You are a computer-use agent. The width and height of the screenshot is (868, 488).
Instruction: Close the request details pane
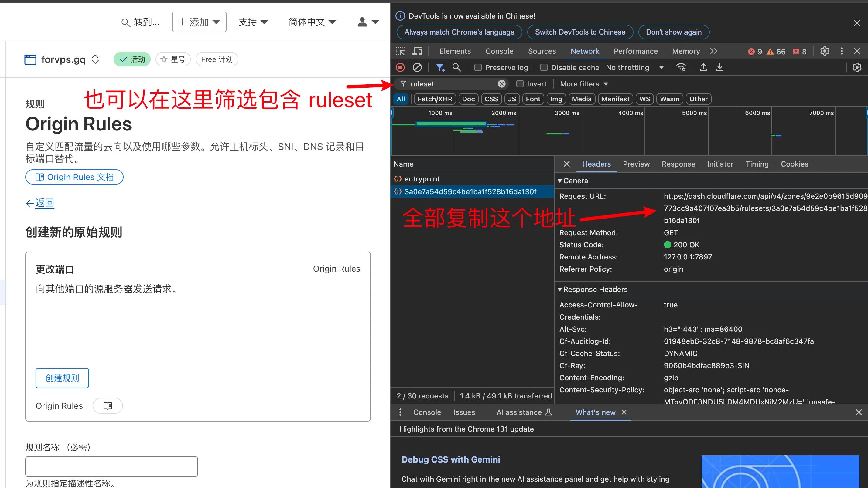click(567, 164)
